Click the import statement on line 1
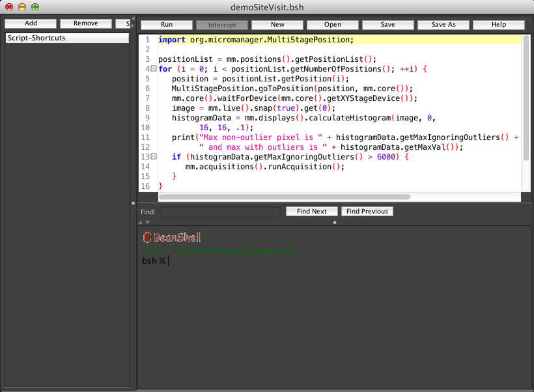The image size is (534, 392). [x=256, y=40]
